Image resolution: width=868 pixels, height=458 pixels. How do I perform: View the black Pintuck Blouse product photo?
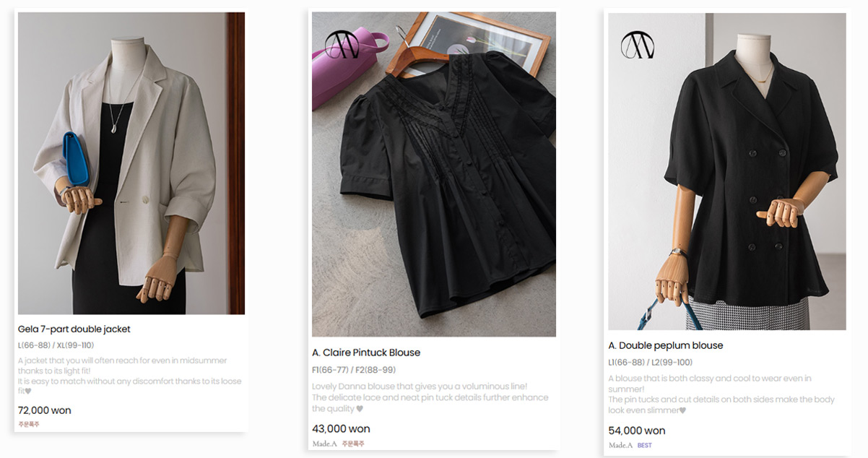point(433,174)
